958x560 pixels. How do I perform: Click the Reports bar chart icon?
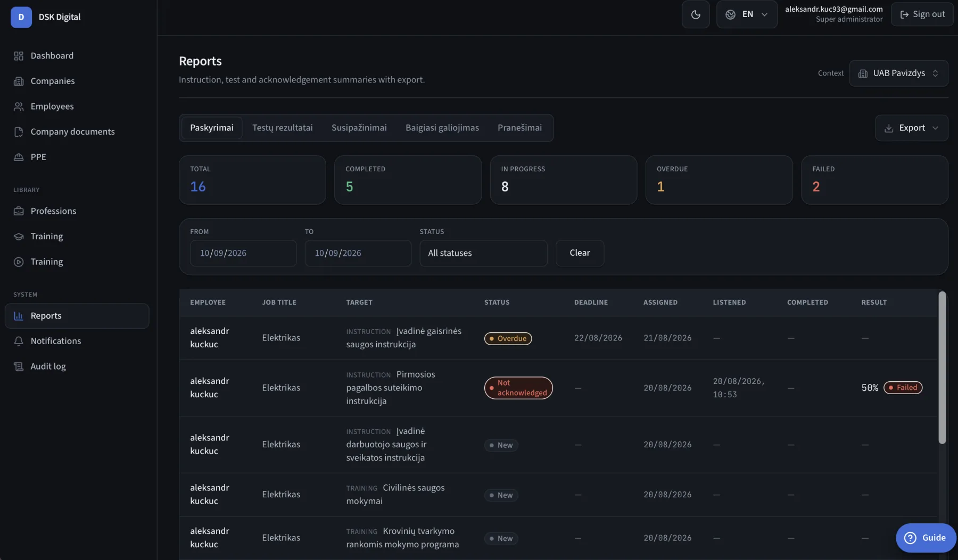coord(19,316)
